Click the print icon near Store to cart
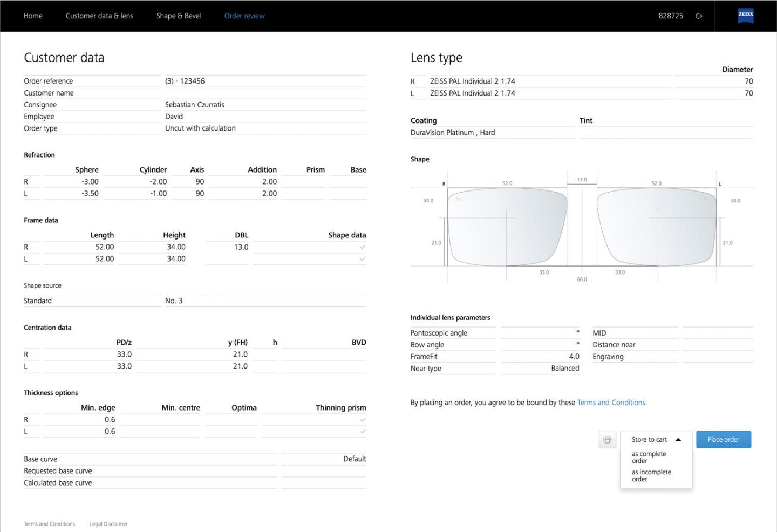 [x=607, y=439]
